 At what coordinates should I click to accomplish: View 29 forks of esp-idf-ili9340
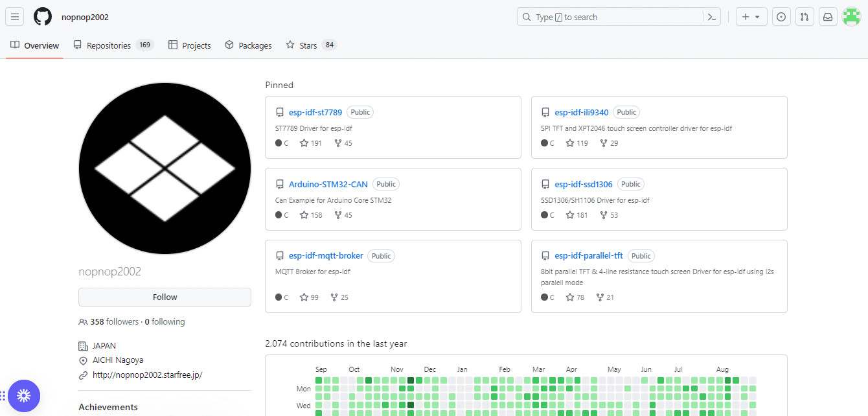pyautogui.click(x=609, y=143)
